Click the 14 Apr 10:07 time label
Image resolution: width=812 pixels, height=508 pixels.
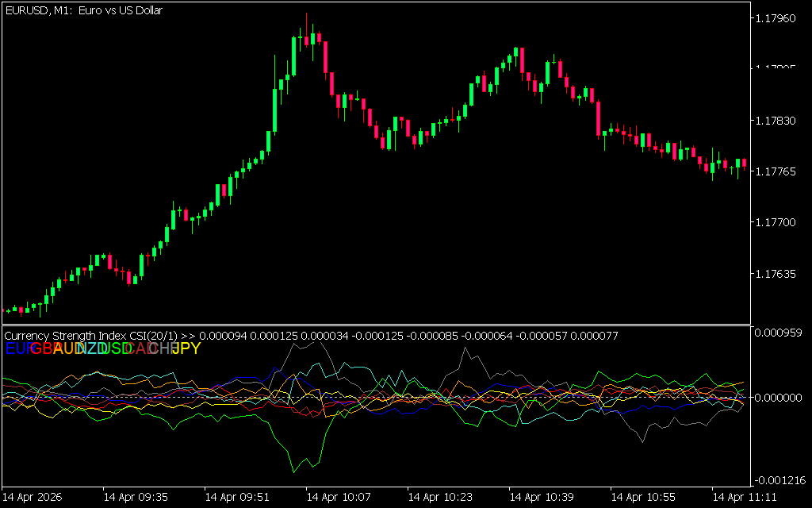pos(339,498)
